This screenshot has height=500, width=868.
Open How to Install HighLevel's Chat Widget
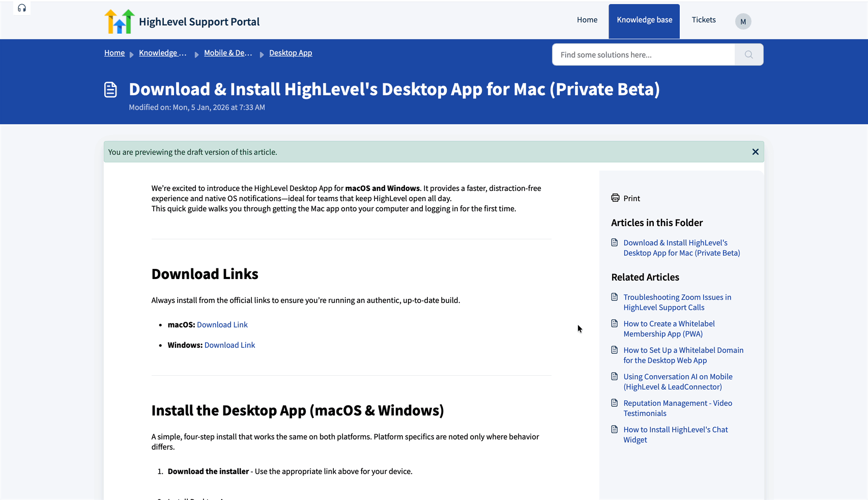676,435
